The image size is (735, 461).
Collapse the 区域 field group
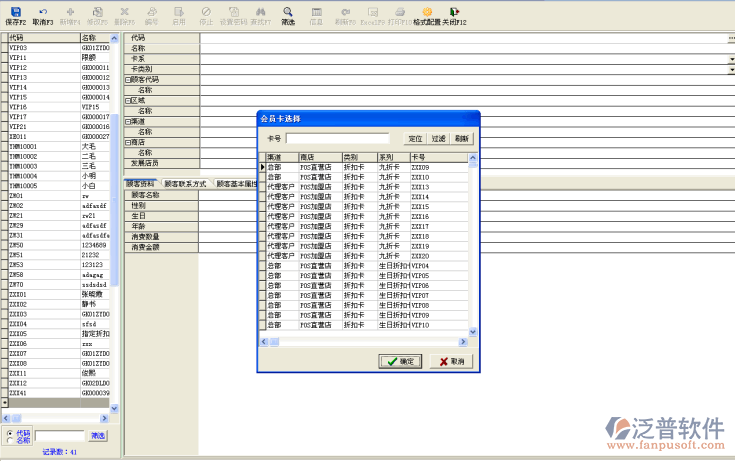click(127, 100)
